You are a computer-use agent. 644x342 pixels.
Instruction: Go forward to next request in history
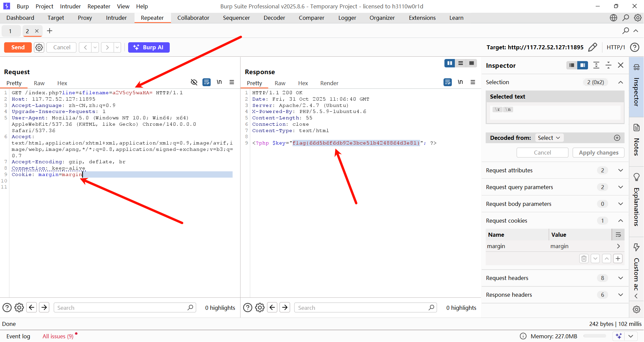pos(107,47)
